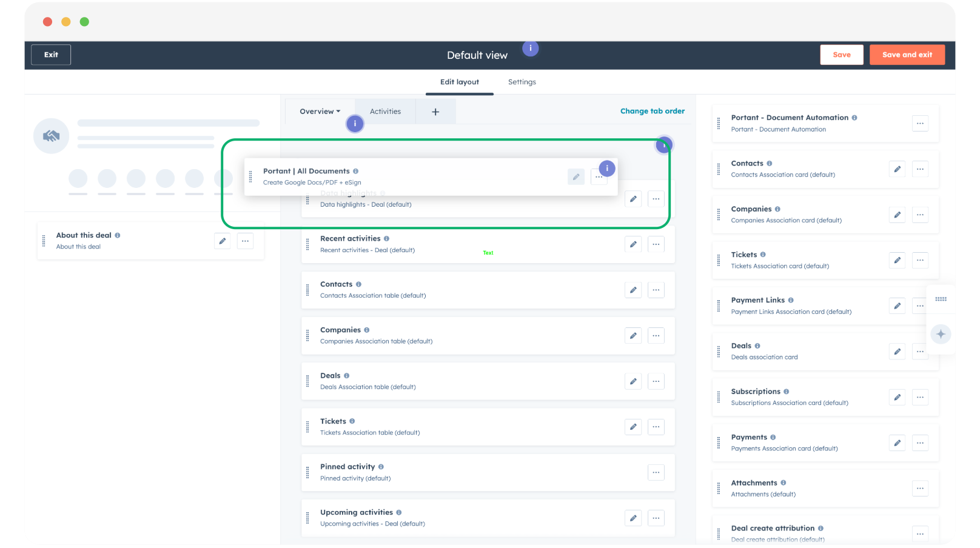Open more options for Pinned activity card

coord(656,472)
